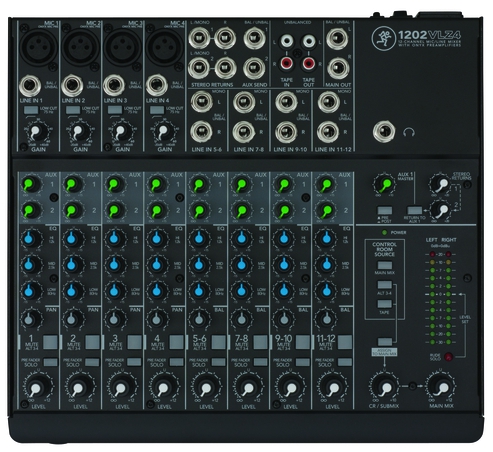Click the TAPE OUT right red RCA jack
This screenshot has width=493, height=452.
click(309, 63)
